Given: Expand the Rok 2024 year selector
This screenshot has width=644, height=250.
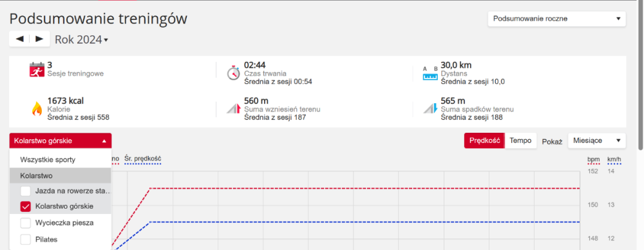Looking at the screenshot, I should (x=81, y=40).
